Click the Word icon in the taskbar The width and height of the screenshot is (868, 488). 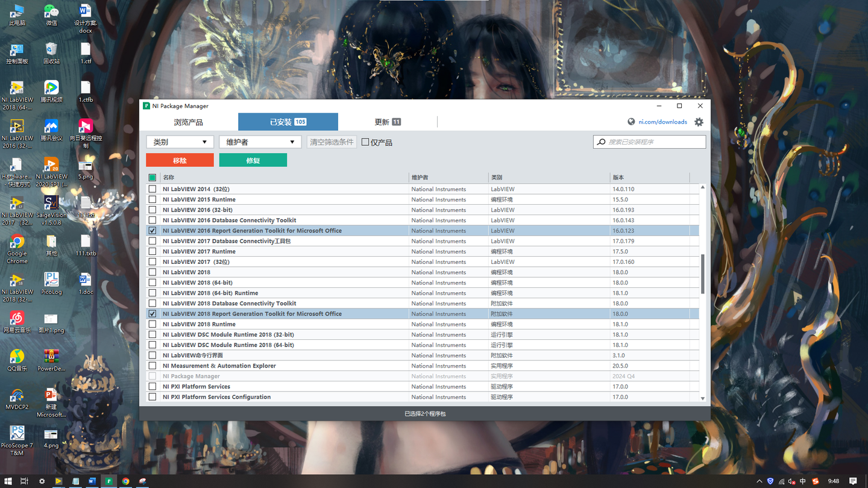92,481
